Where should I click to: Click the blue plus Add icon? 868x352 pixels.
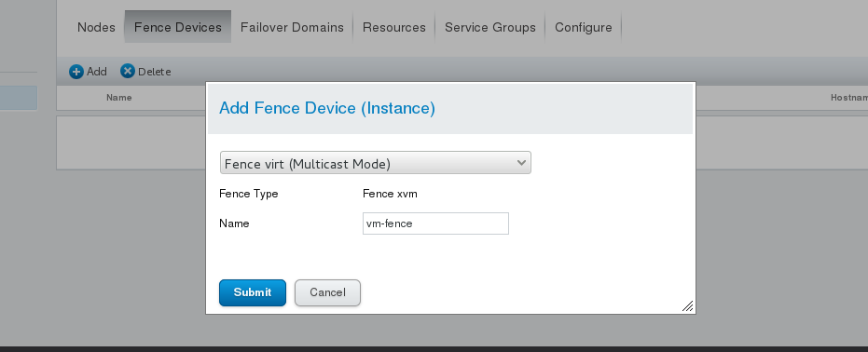[76, 72]
